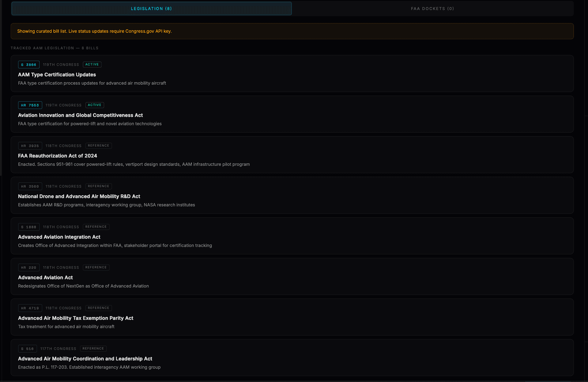
Task: Click ACTIVE badge on Aviation Innovation Act
Action: pos(94,105)
